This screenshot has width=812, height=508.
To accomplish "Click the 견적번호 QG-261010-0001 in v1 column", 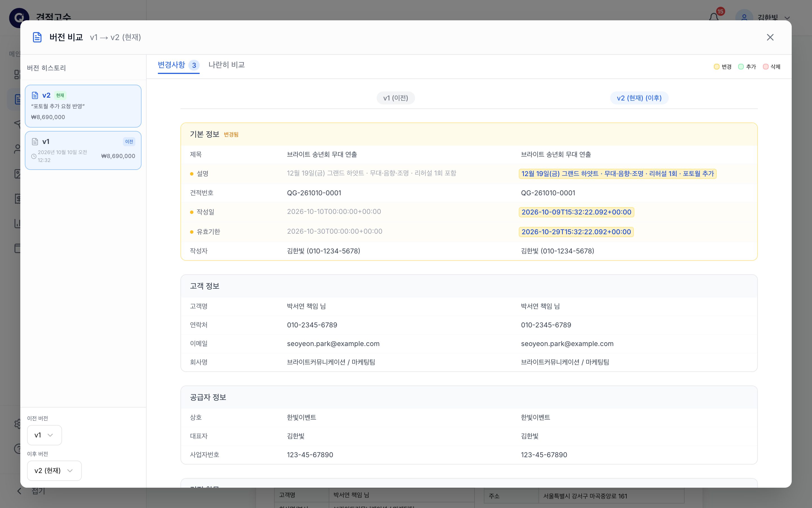I will [314, 193].
